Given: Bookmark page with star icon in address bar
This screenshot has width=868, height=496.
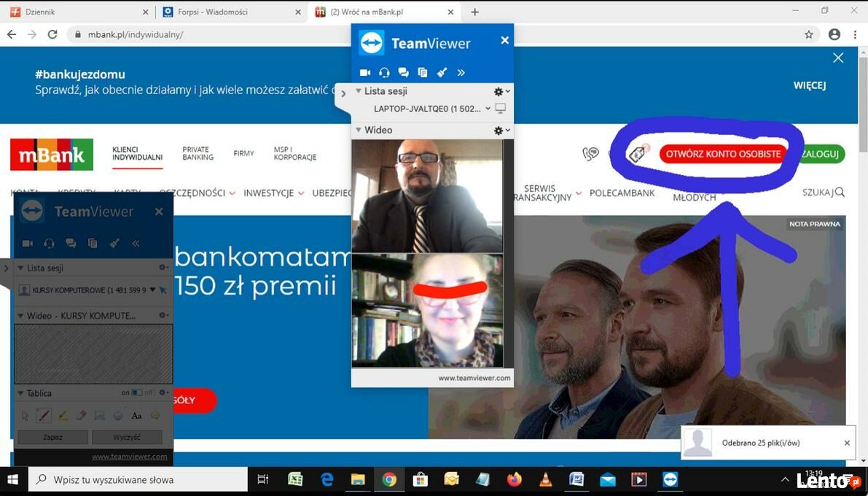Looking at the screenshot, I should tap(809, 34).
